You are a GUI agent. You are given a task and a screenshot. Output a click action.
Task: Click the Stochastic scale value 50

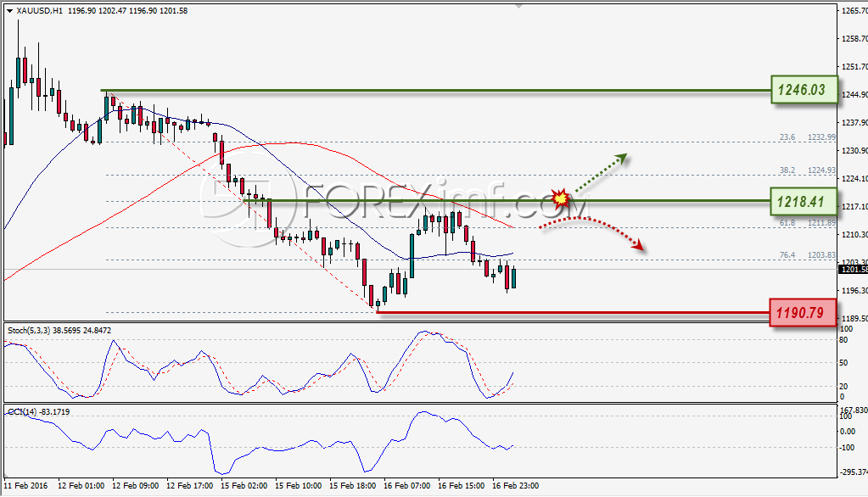(x=843, y=363)
